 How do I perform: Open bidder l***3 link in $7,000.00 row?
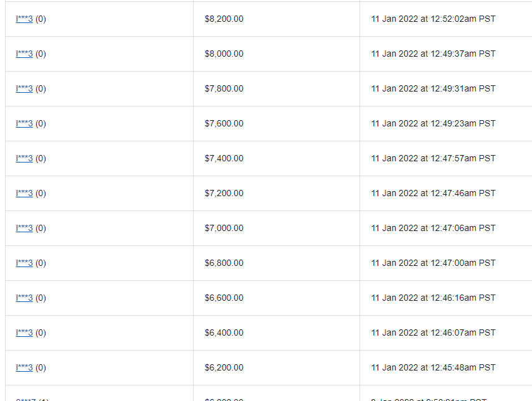pyautogui.click(x=24, y=229)
